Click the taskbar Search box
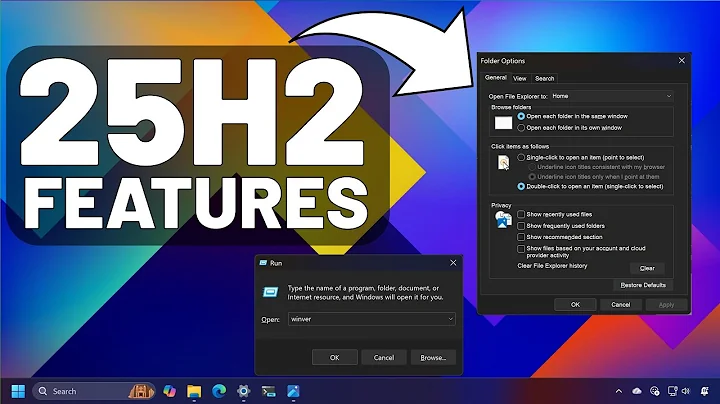The width and height of the screenshot is (720, 404). pyautogui.click(x=94, y=391)
